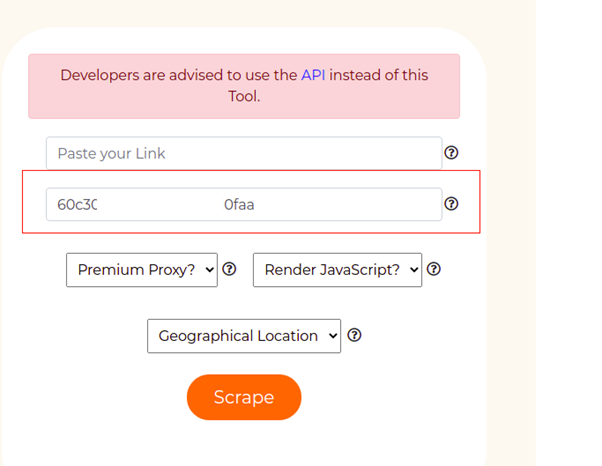Click the pink developer advisory banner
The image size is (602, 466).
244,86
